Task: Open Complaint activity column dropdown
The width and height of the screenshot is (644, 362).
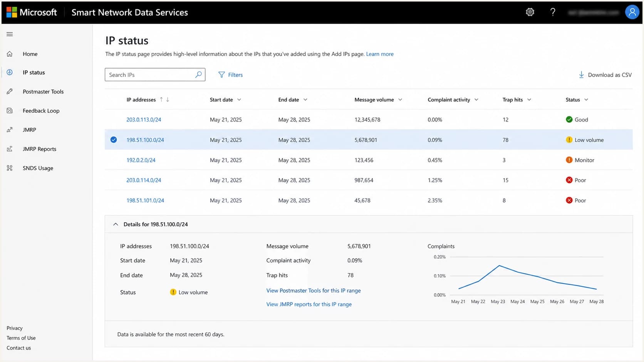Action: 476,100
